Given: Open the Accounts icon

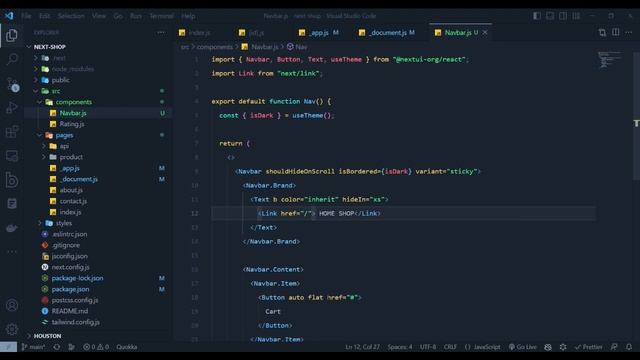Looking at the screenshot, I should [12, 305].
